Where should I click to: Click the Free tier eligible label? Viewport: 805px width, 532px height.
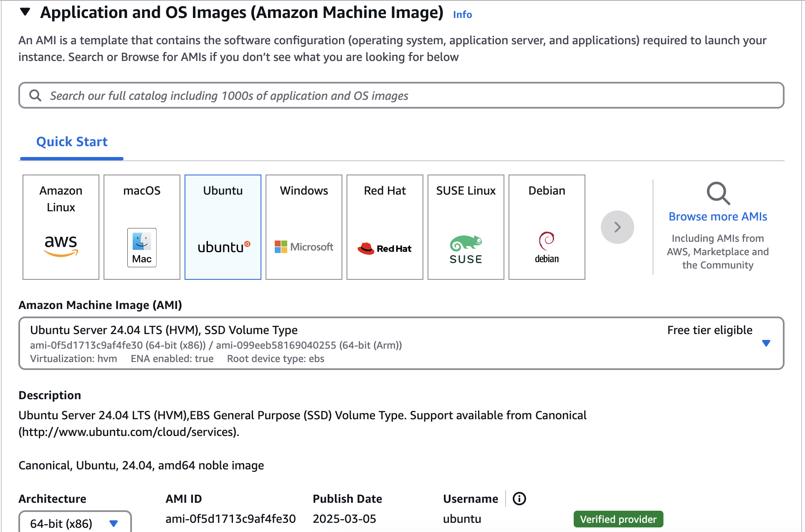click(x=710, y=330)
